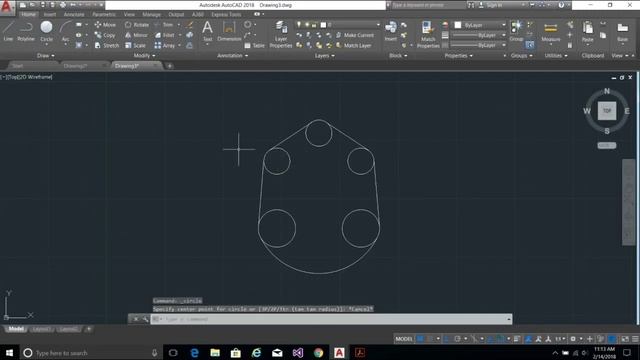
Task: Switch to the Drawing2 file tab
Action: pos(76,66)
